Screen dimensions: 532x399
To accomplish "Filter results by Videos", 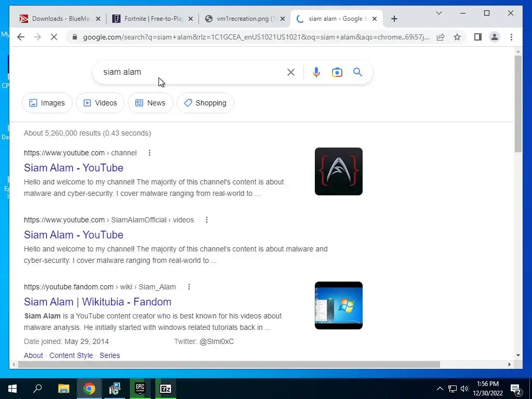I will click(100, 103).
